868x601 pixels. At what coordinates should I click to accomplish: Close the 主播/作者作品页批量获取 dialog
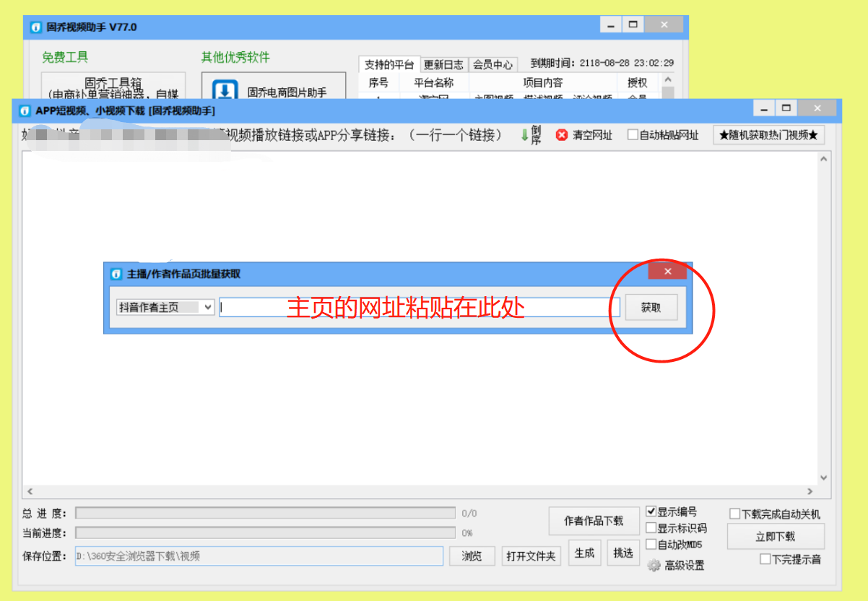[668, 271]
